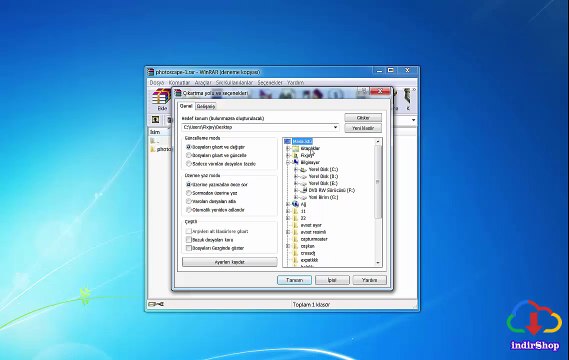The image size is (569, 360).
Task: Expand the folder 11 node
Action: 288,211
